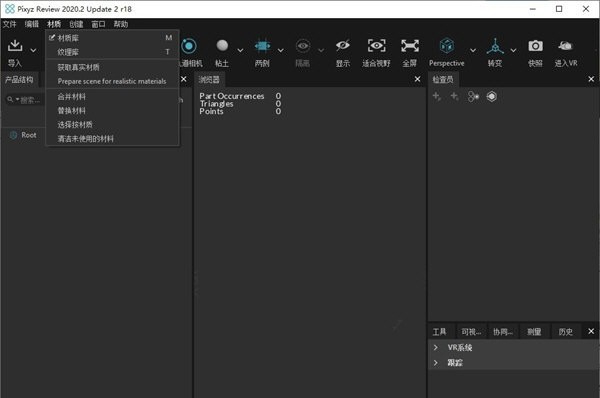Image resolution: width=600 pixels, height=398 pixels.
Task: Switch to the 协同... tab
Action: point(503,332)
